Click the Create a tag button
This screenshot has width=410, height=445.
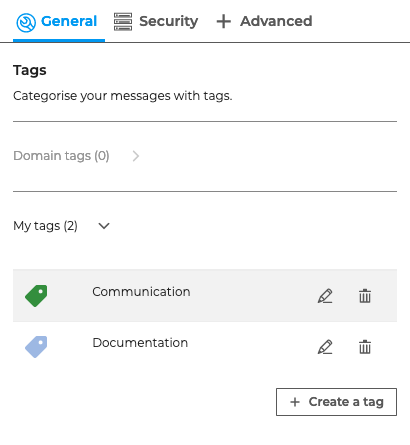coord(336,402)
